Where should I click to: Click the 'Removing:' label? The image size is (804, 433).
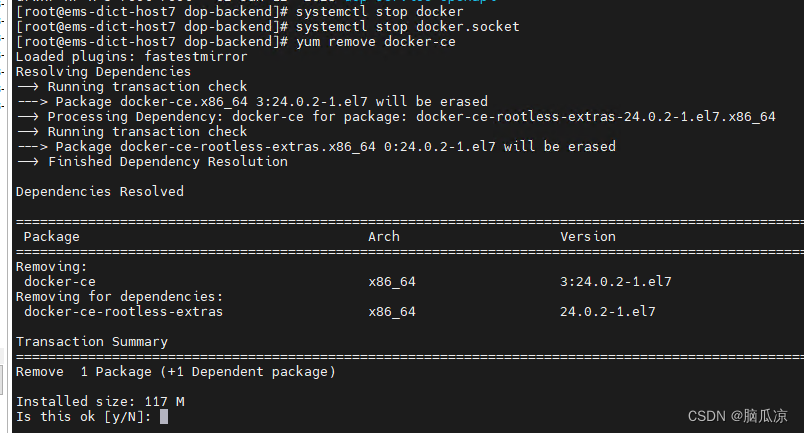[52, 267]
